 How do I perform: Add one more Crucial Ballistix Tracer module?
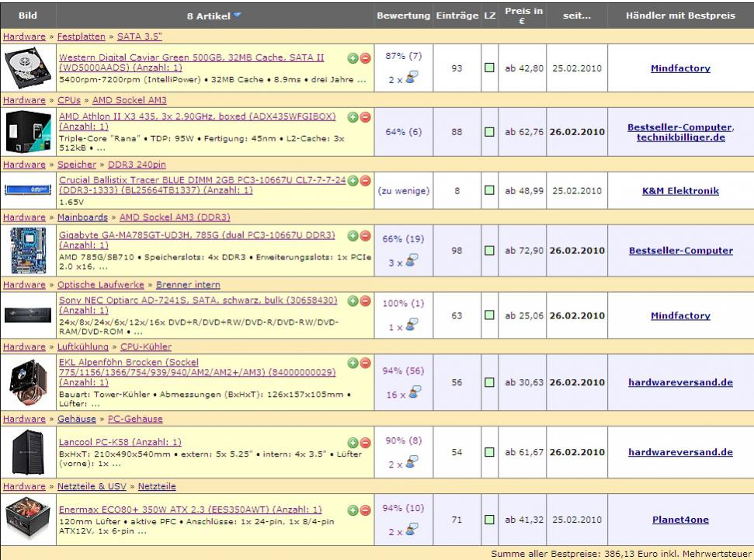pos(353,181)
